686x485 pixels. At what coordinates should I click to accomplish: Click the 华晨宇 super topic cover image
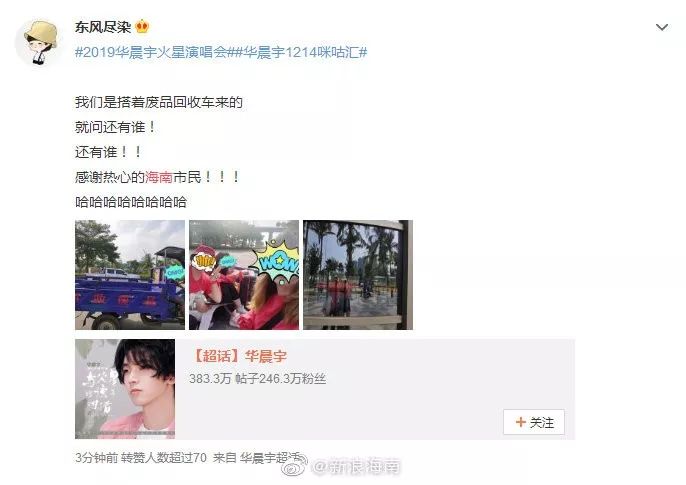[125, 389]
